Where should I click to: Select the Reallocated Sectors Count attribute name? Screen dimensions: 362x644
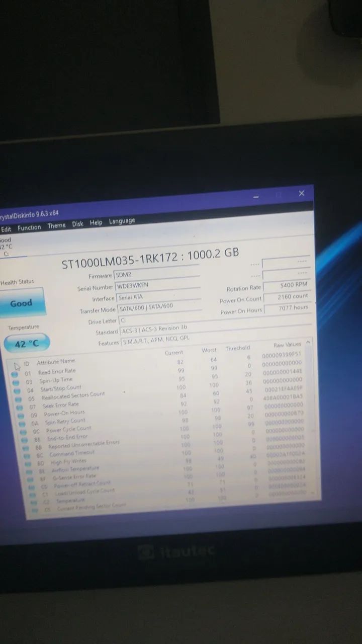(73, 395)
